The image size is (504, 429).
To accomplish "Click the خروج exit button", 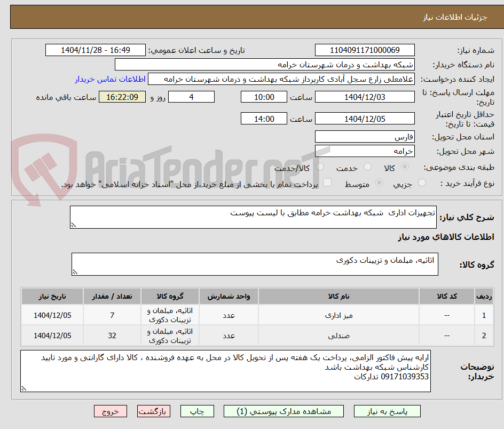I will point(110,411).
